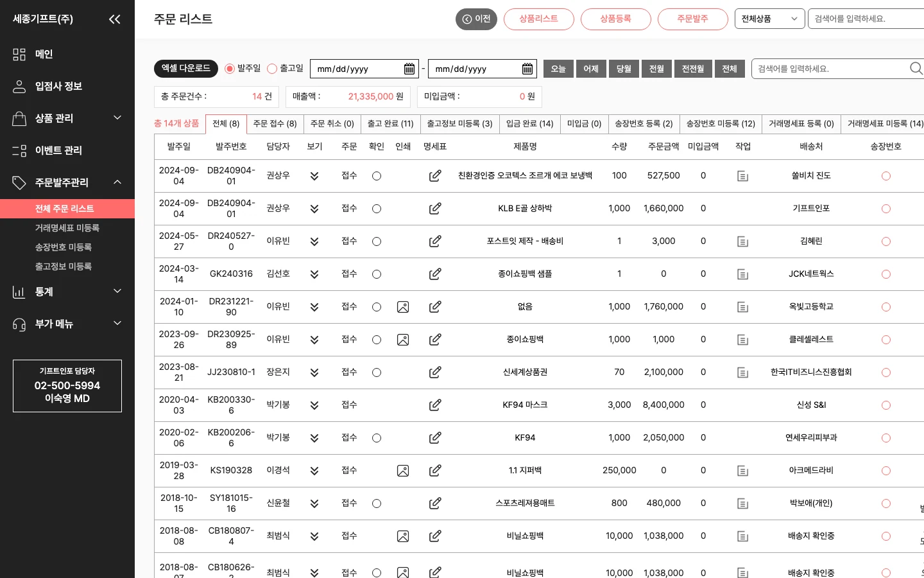Click the 이전 back button
This screenshot has height=578, width=924.
coord(477,19)
